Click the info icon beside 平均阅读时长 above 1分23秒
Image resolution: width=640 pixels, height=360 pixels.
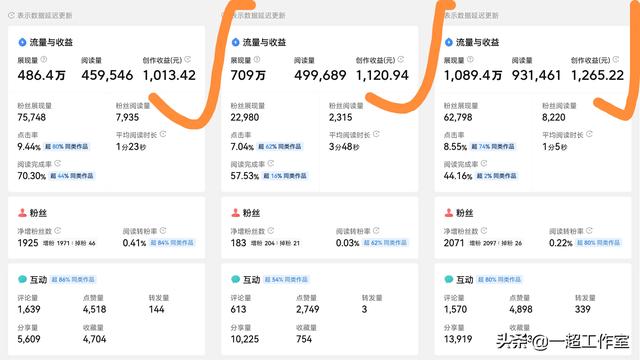(x=163, y=134)
